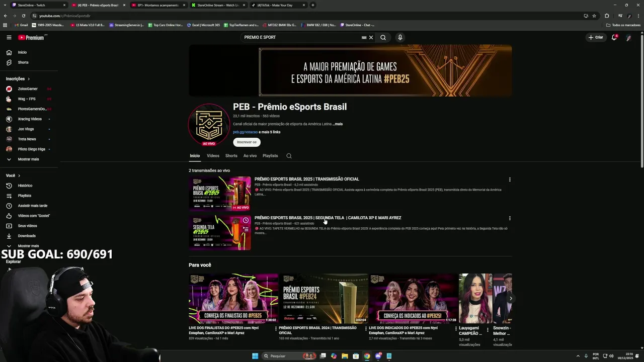Open YouTube notifications bell
The image size is (644, 362).
tap(614, 37)
